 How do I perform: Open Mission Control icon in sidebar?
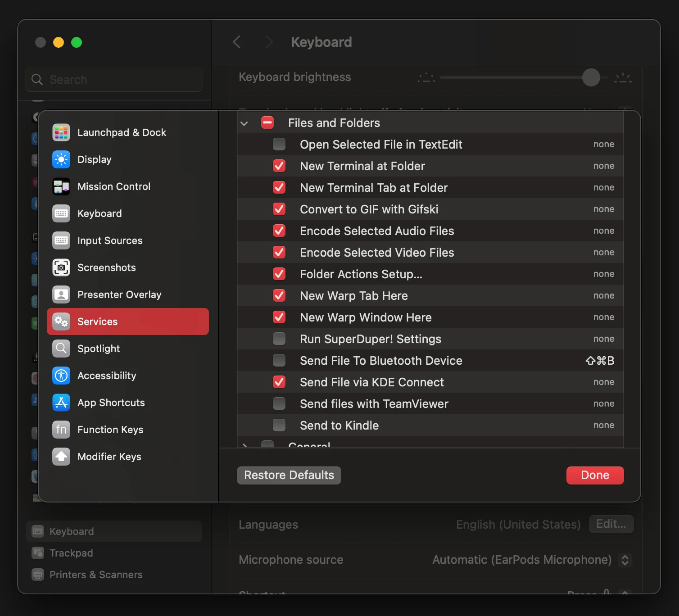pyautogui.click(x=61, y=186)
